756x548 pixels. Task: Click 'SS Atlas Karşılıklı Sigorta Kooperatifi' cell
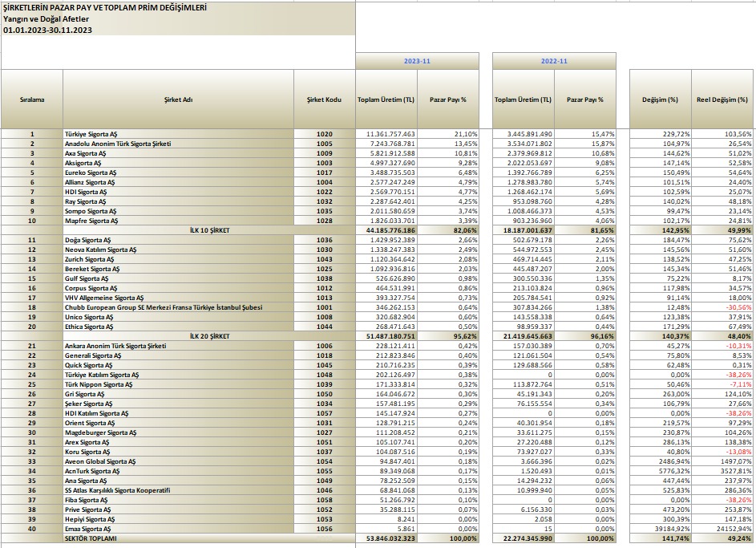pos(179,490)
